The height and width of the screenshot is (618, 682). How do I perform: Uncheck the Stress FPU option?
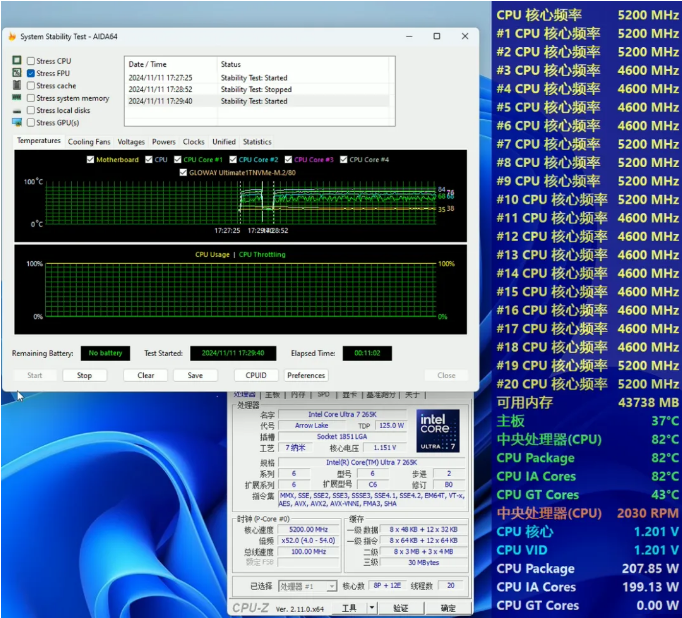[x=31, y=73]
